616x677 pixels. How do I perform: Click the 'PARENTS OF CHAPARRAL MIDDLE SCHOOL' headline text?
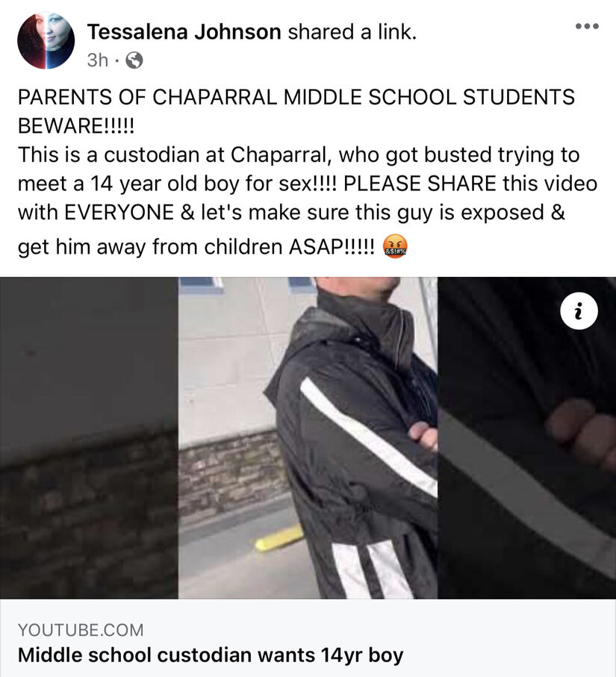(x=237, y=97)
